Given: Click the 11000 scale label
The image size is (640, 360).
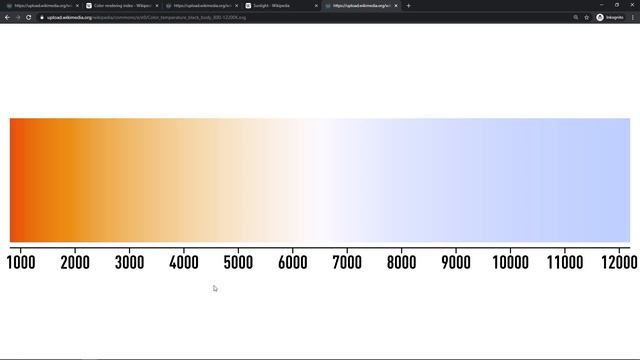Looking at the screenshot, I should [x=565, y=262].
